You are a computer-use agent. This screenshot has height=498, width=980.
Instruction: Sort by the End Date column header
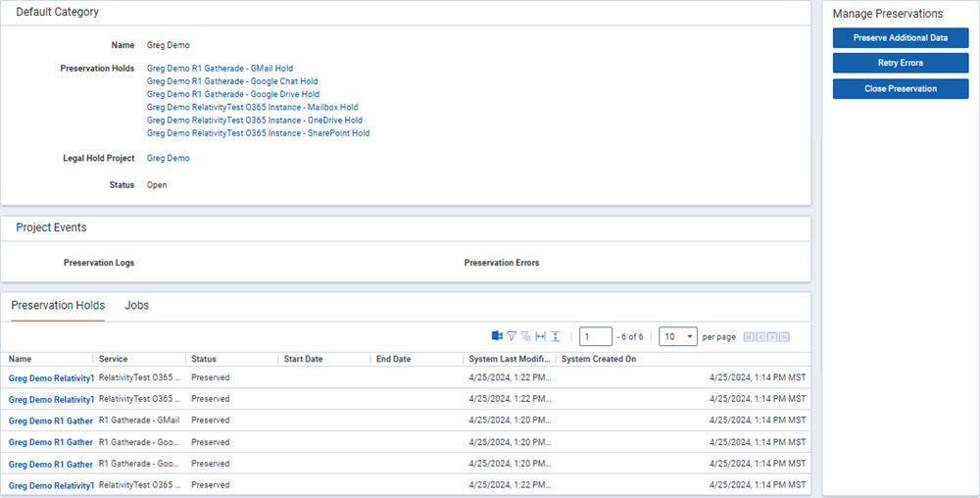[x=394, y=359]
